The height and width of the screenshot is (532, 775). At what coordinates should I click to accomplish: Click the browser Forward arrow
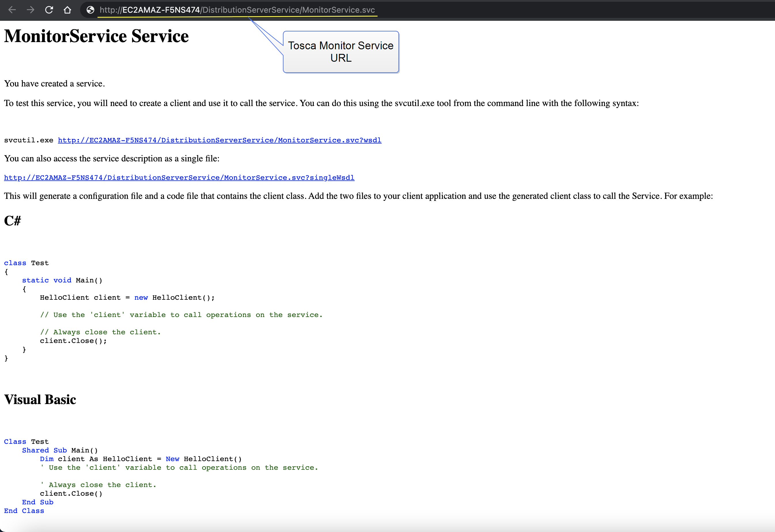click(31, 10)
